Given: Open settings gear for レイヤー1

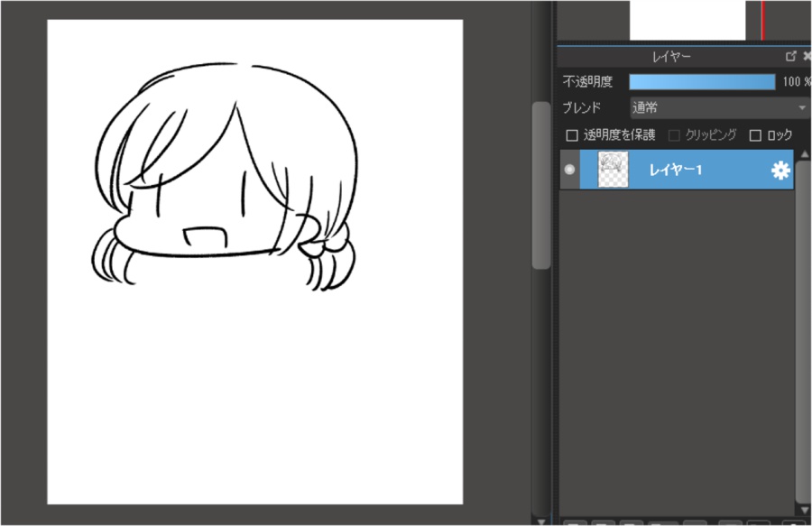Looking at the screenshot, I should coord(780,171).
